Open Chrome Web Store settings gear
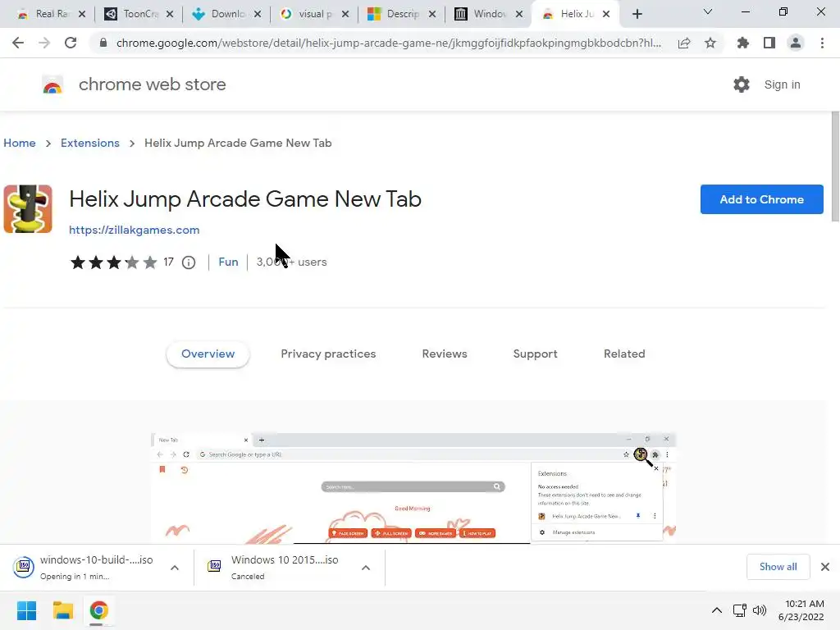840x630 pixels. click(742, 84)
